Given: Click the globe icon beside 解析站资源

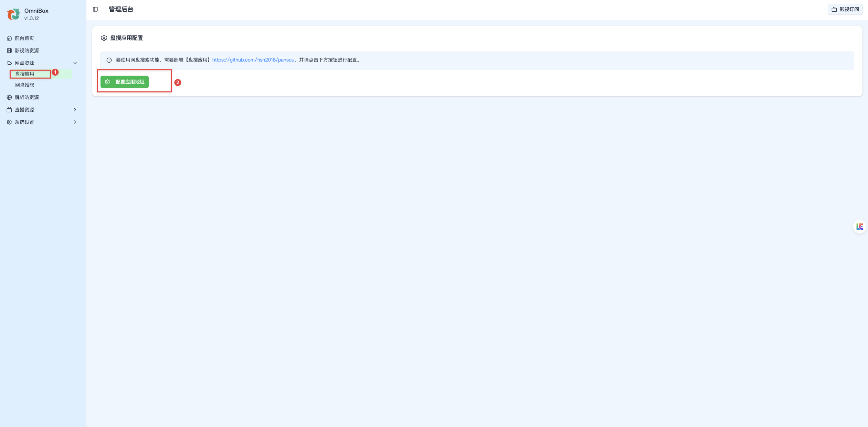Looking at the screenshot, I should click(x=9, y=97).
